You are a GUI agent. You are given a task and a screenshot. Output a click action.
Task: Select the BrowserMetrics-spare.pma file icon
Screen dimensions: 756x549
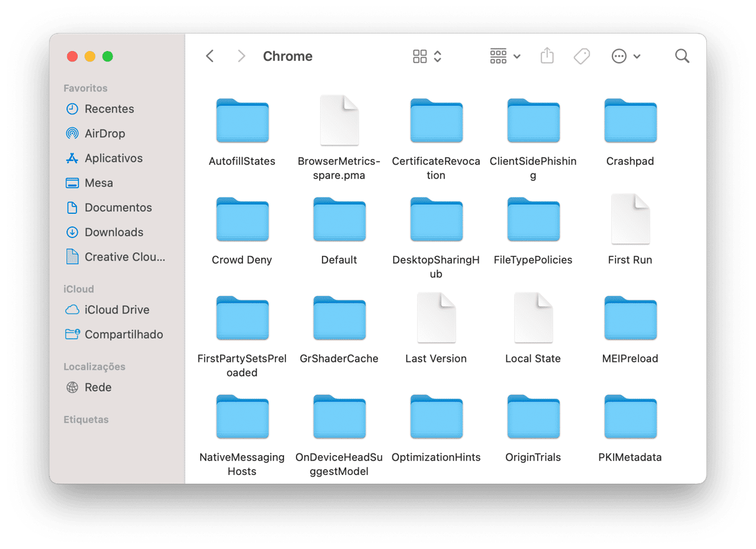coord(339,120)
